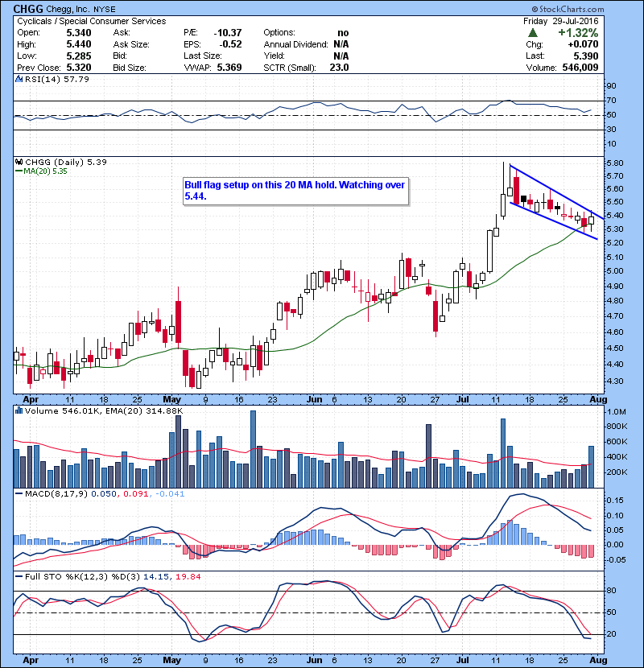This screenshot has width=644, height=668.
Task: Click the Bull flag setup annotation box
Action: coord(295,191)
